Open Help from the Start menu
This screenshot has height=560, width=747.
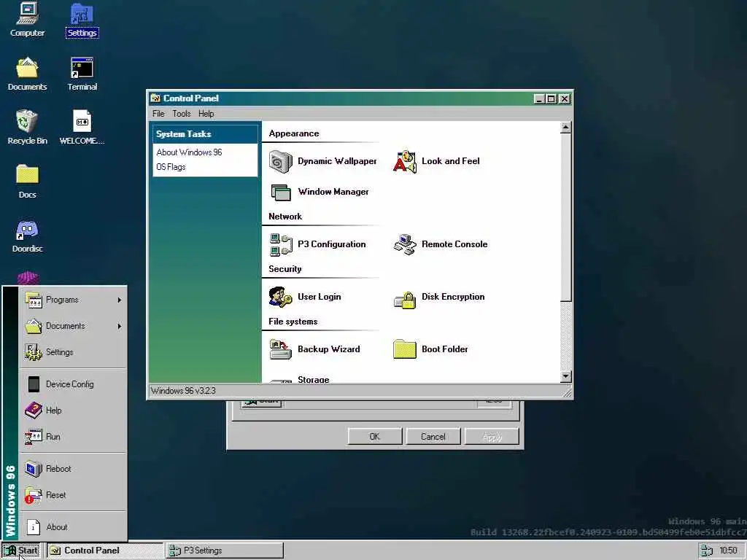click(x=74, y=411)
